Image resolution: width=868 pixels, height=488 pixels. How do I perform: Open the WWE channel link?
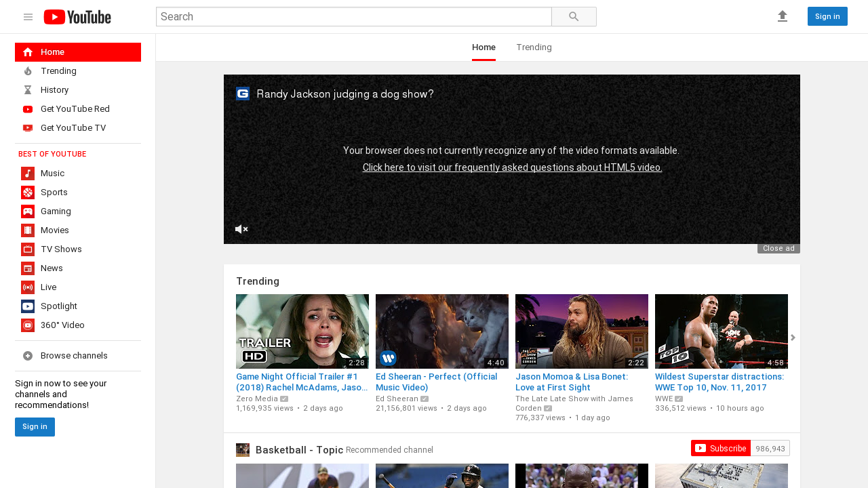tap(664, 399)
